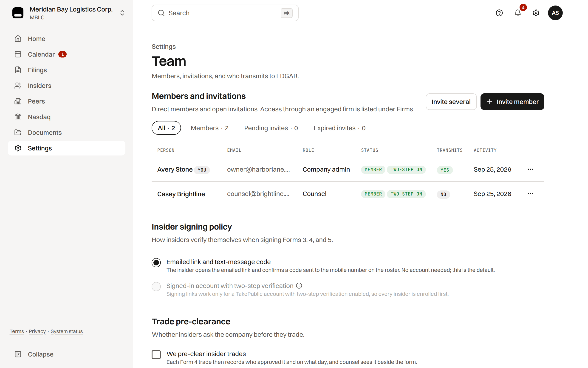
Task: Click the Meridian Bay Logistics company logo
Action: click(18, 13)
